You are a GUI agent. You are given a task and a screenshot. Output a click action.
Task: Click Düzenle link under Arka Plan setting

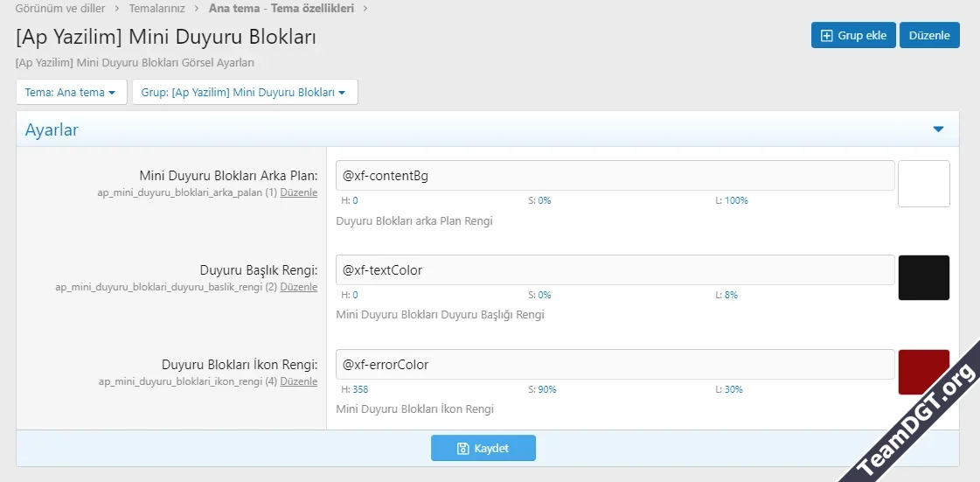[299, 192]
